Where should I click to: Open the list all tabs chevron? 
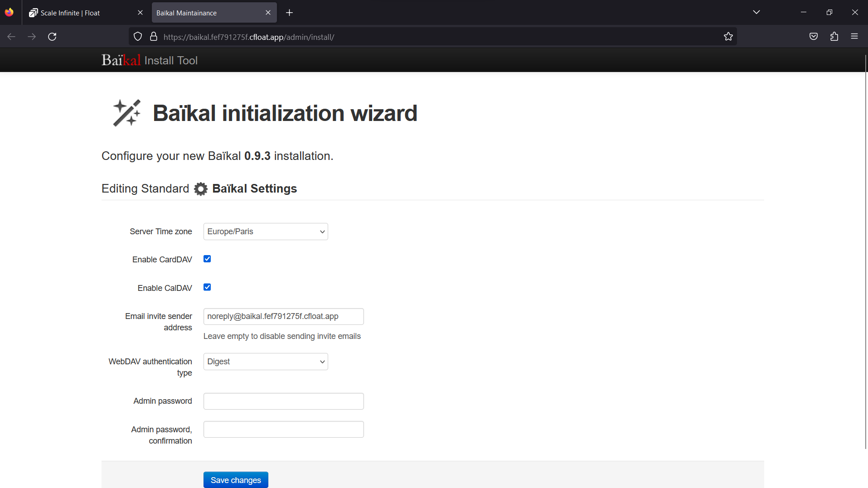(756, 12)
